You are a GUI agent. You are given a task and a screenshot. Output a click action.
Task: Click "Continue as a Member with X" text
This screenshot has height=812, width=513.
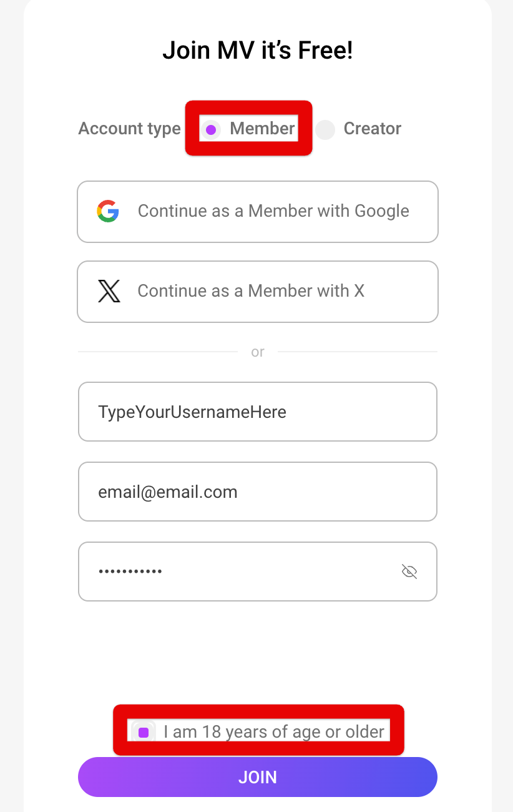point(251,291)
